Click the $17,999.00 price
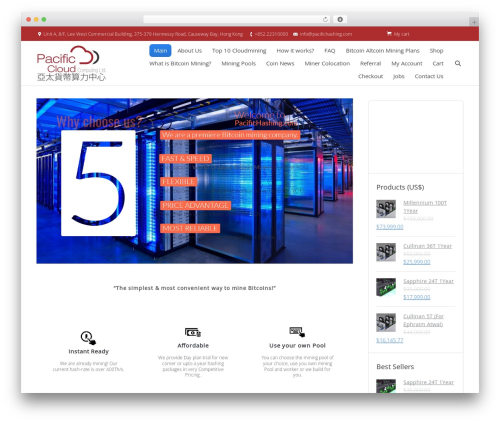 tap(417, 297)
